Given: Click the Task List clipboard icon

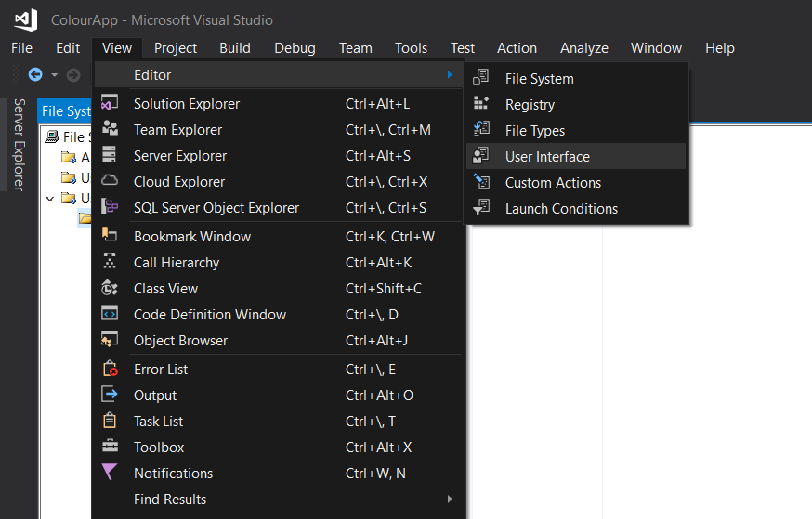Looking at the screenshot, I should pos(110,421).
